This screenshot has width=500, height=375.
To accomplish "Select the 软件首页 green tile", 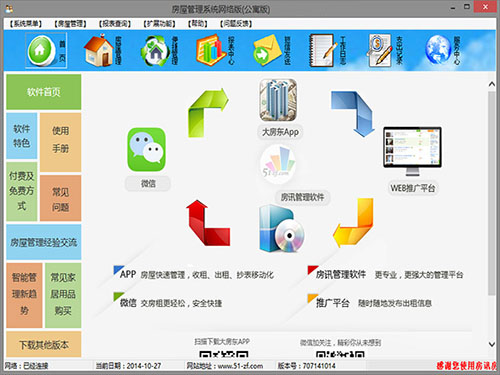I will tap(44, 92).
